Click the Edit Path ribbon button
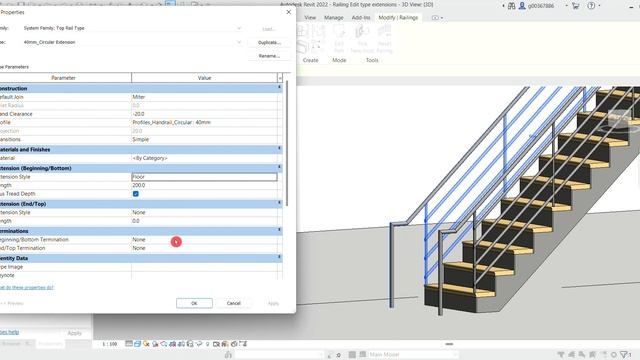The image size is (640, 360). (339, 38)
